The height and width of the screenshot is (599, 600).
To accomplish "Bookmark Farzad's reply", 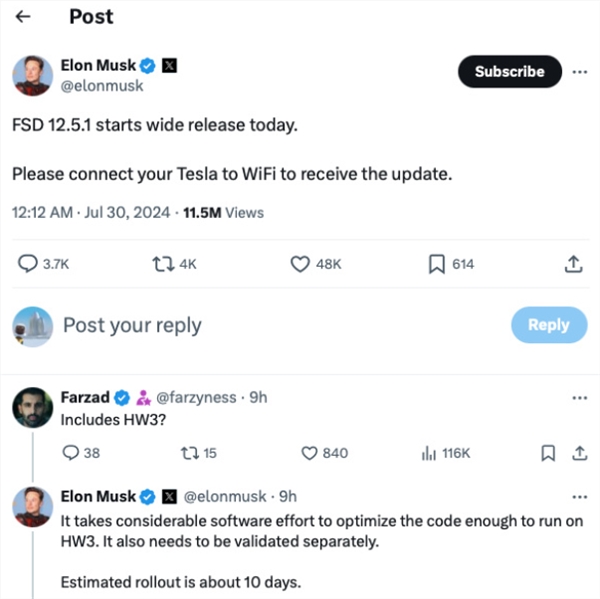I will pyautogui.click(x=548, y=453).
